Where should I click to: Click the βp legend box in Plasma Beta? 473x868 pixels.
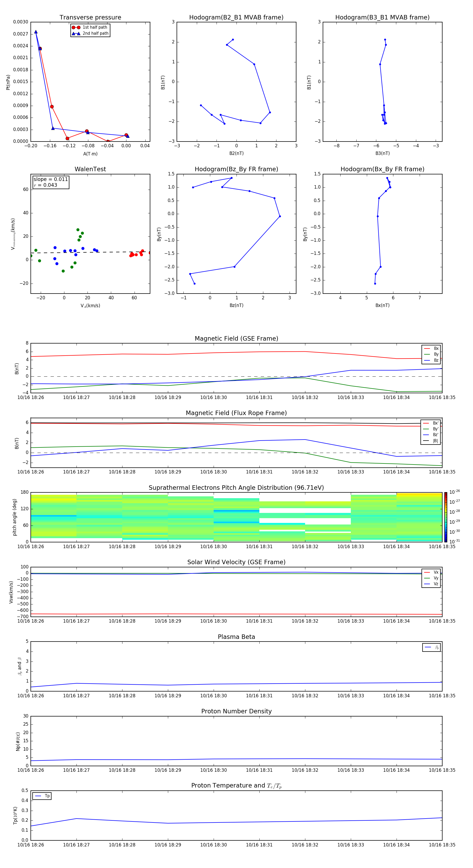pyautogui.click(x=431, y=647)
